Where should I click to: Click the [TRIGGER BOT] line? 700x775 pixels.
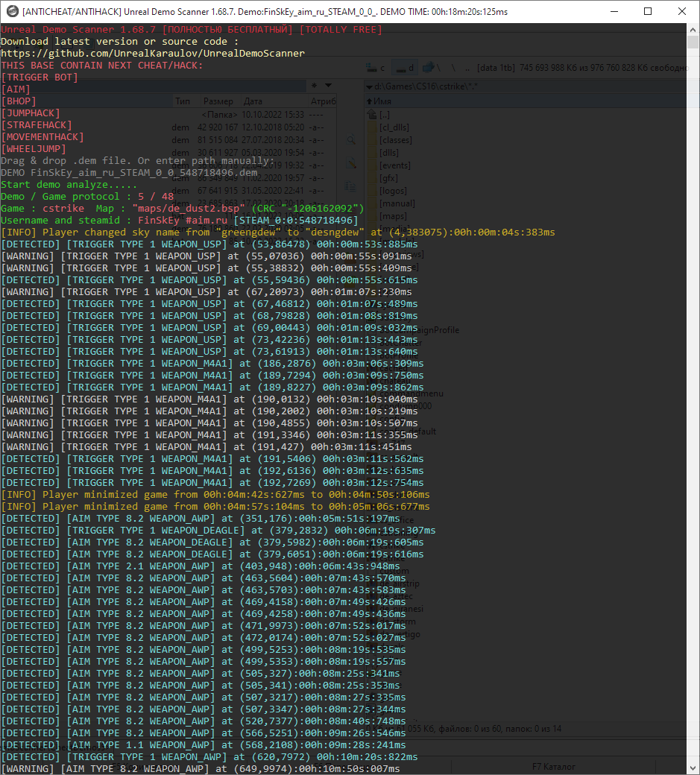pyautogui.click(x=40, y=77)
